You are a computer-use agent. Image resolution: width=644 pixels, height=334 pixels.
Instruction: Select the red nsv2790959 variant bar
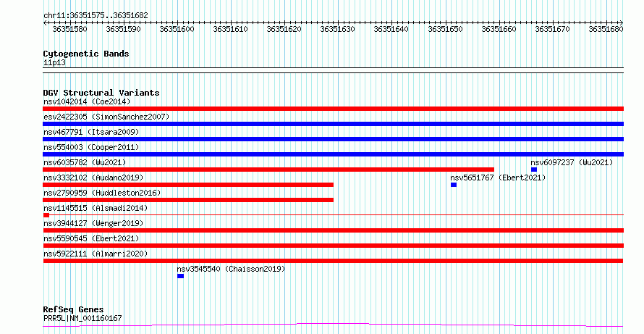coord(188,200)
